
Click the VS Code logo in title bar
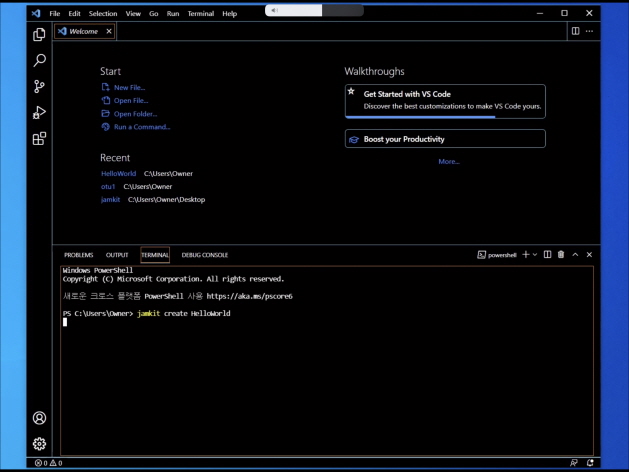[36, 13]
